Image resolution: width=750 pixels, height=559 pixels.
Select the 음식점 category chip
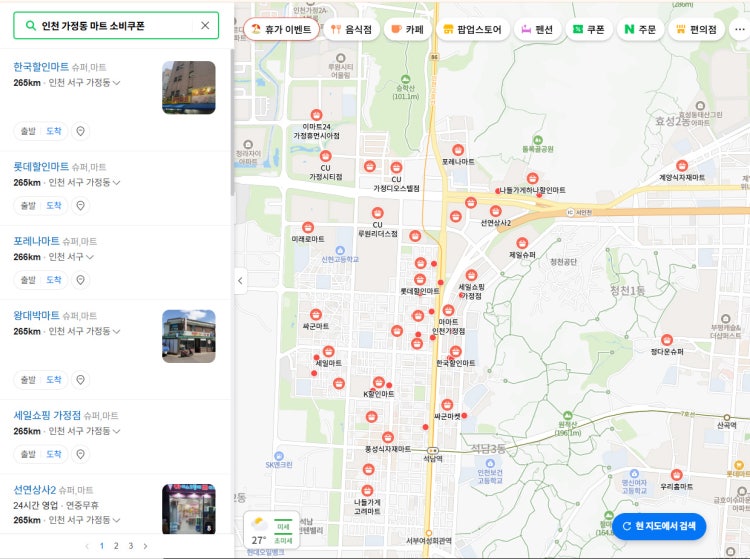click(x=352, y=29)
